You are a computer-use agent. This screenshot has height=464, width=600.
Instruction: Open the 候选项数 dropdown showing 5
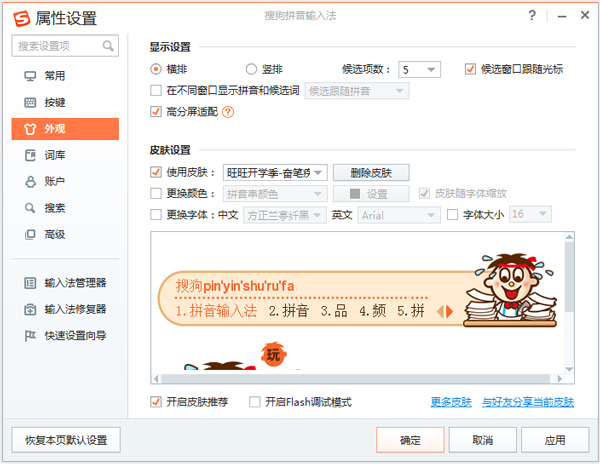pos(419,70)
